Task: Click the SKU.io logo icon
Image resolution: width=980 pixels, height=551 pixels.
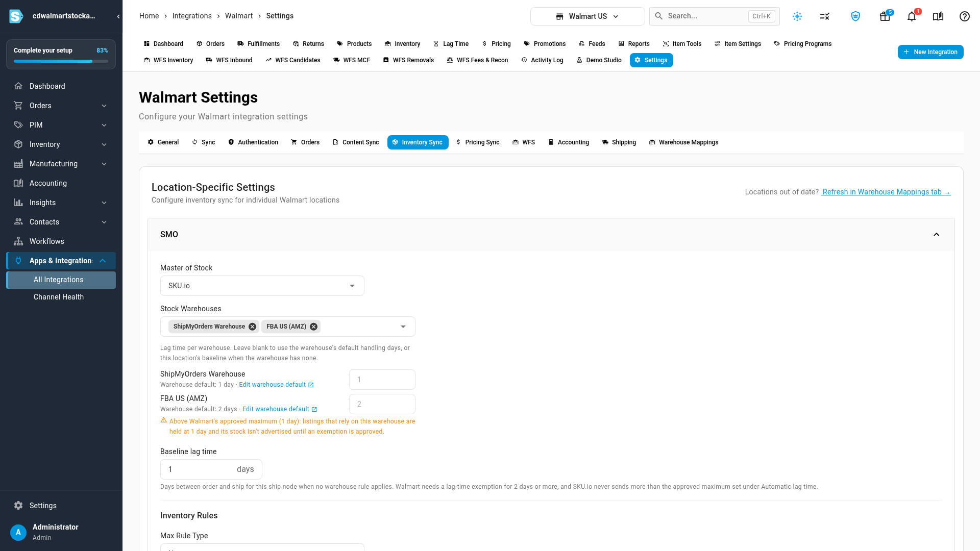Action: point(16,16)
